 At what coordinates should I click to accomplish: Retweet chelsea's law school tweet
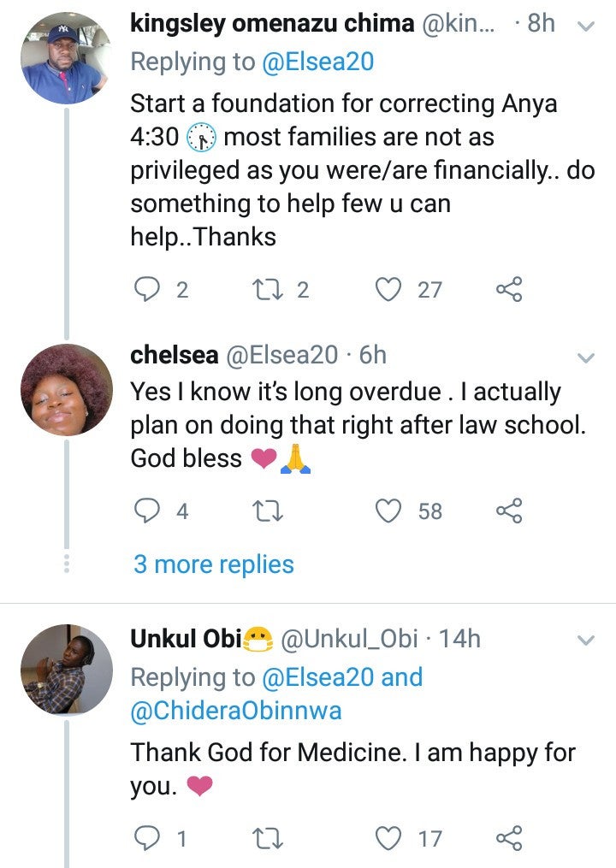point(276,511)
